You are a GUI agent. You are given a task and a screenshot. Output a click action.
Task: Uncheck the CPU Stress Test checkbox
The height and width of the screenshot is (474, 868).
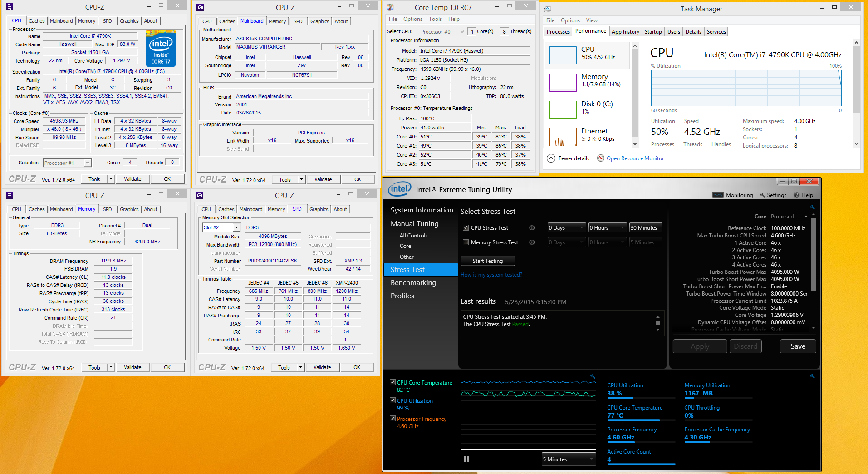(x=466, y=228)
